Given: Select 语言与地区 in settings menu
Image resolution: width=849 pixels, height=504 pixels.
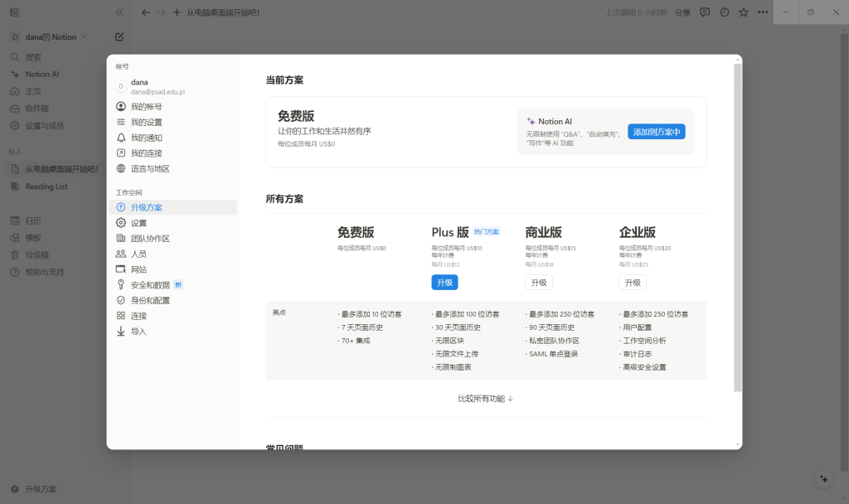Looking at the screenshot, I should coord(173,169).
